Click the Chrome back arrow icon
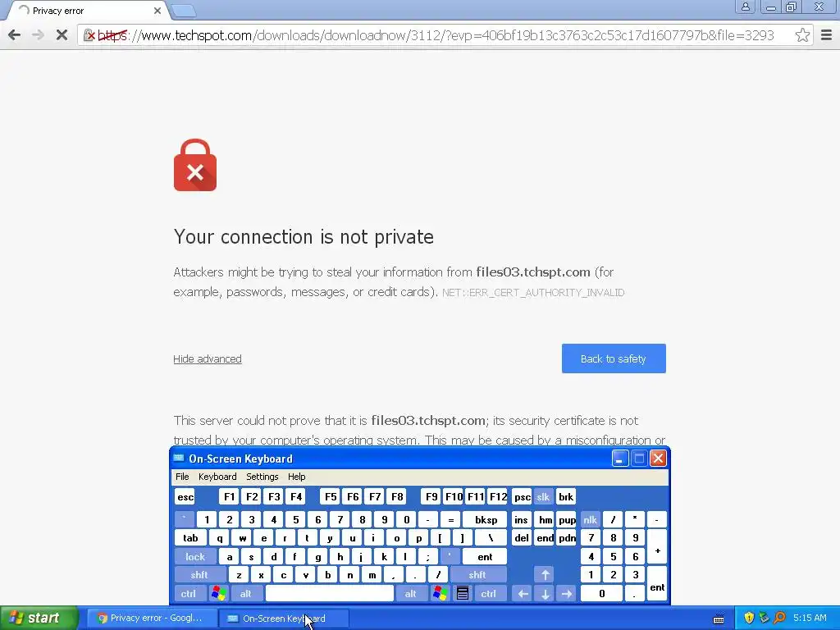 tap(15, 35)
